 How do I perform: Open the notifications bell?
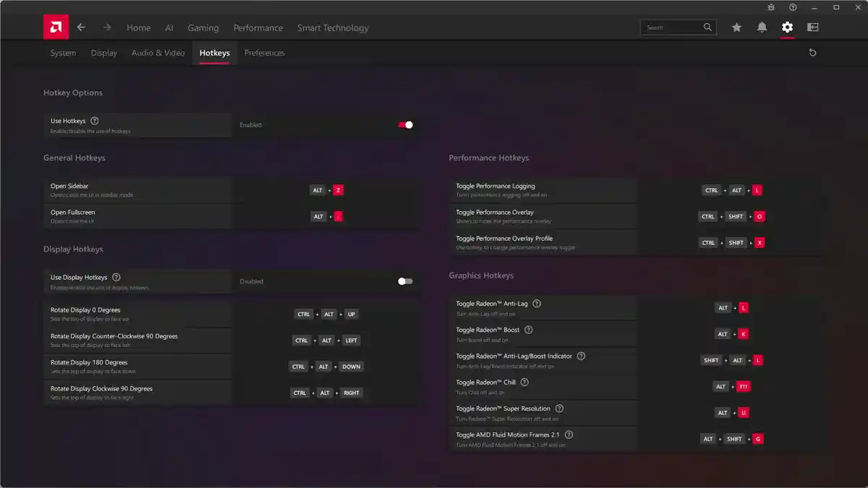[762, 27]
